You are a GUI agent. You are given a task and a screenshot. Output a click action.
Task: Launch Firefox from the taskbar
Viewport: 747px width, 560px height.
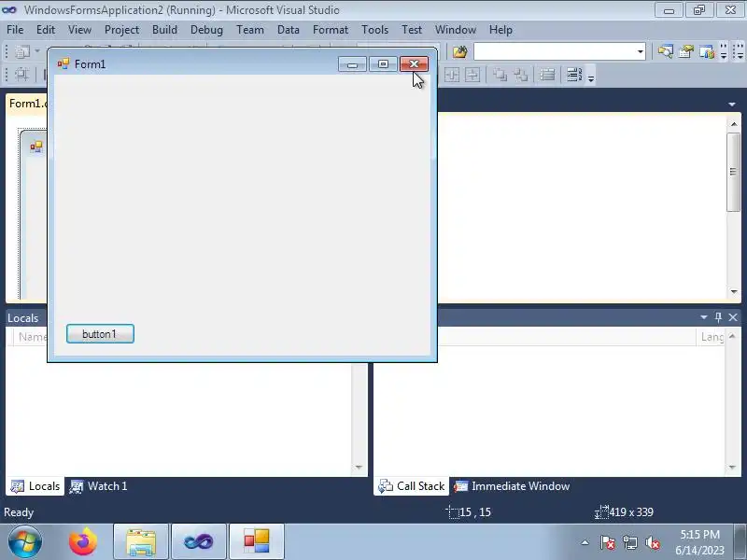(83, 542)
